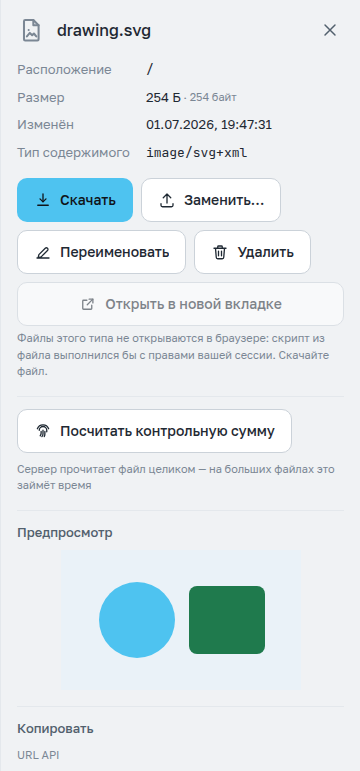Click the modified date 01.07.2026, 19:47:31

point(209,125)
